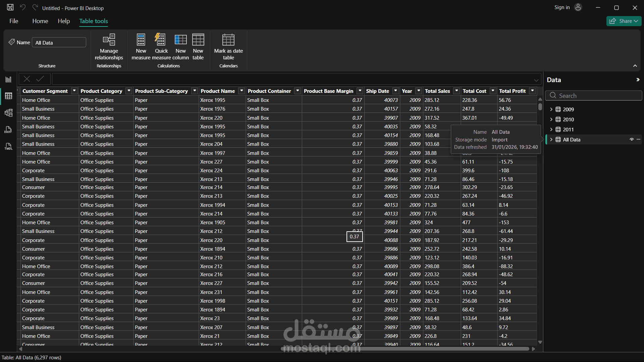Open the File menu
The image size is (644, 362).
coord(14,21)
